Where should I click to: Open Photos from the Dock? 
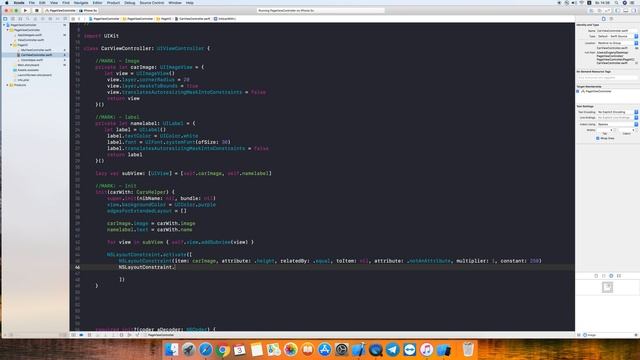click(291, 349)
